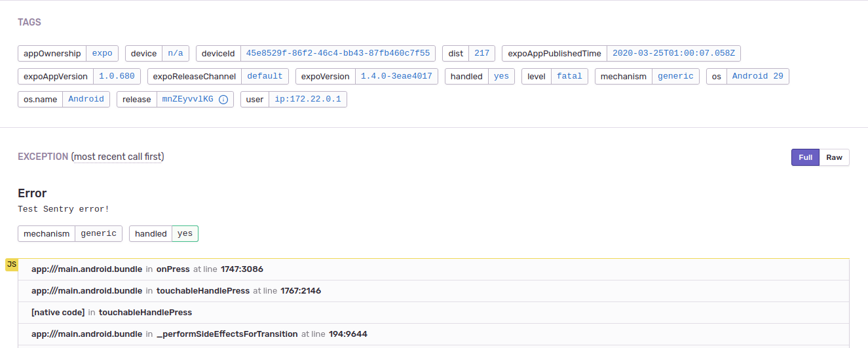Select the EXCEPTION section heading
Screen dimensions: 868x348
[43, 157]
